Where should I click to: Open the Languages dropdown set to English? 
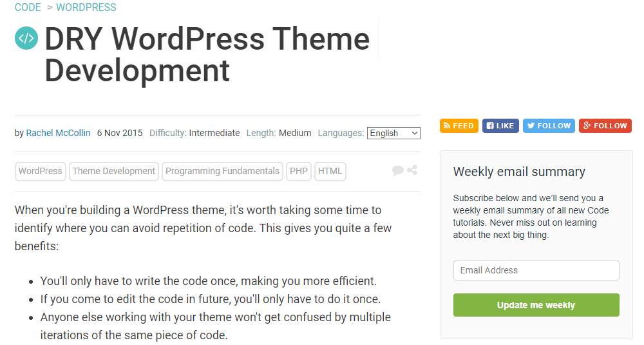point(393,133)
